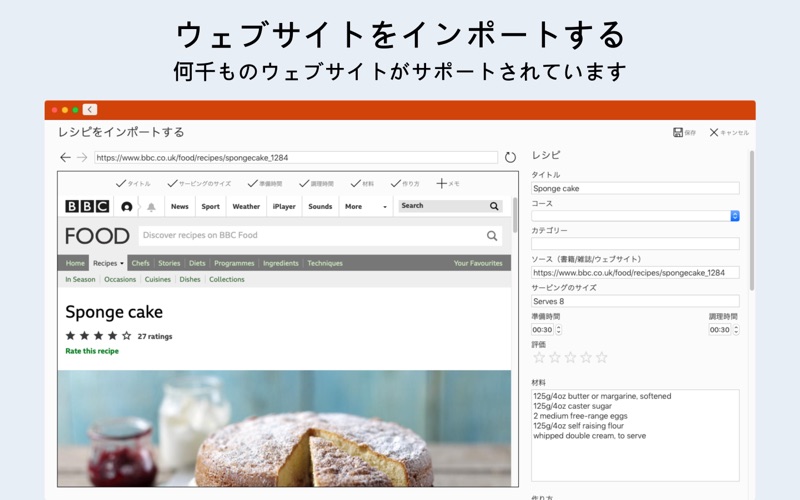The width and height of the screenshot is (800, 500).
Task: Click the URL address bar
Action: click(296, 158)
